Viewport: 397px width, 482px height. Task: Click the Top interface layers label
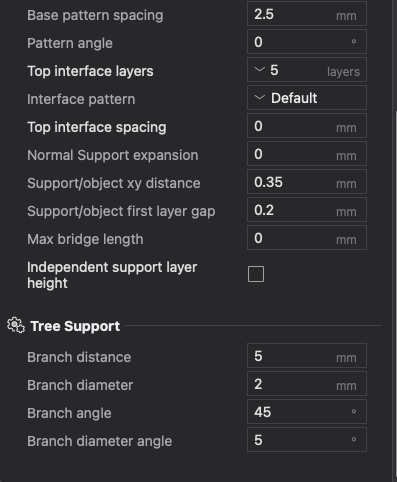point(90,71)
